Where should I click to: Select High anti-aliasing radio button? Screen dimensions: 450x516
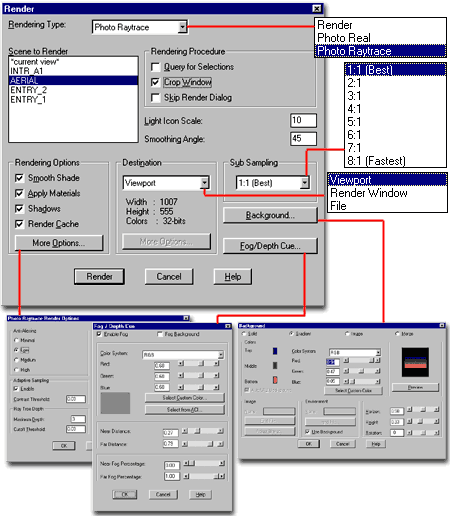coord(16,370)
